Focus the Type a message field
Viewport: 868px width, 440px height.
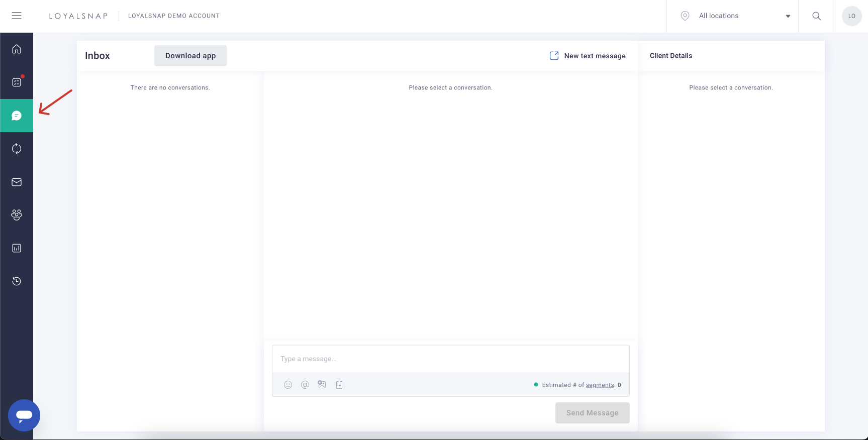tap(451, 359)
